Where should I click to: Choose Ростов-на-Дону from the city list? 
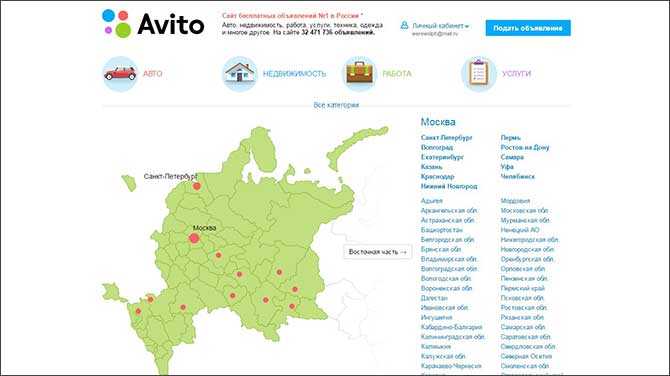(525, 147)
